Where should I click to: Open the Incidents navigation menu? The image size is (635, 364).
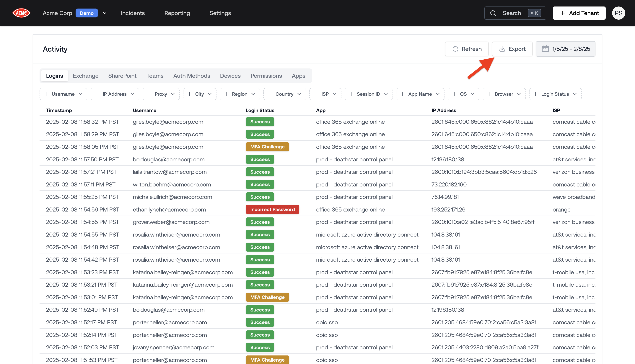(x=133, y=13)
